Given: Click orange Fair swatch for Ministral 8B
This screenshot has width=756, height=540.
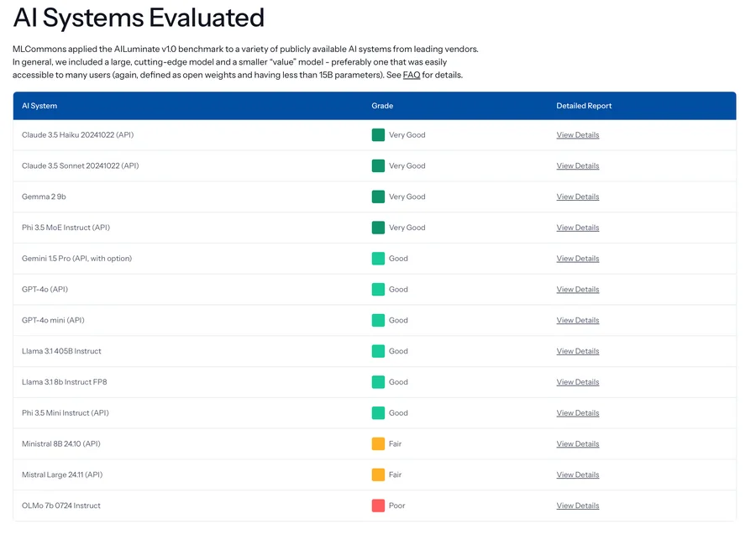Looking at the screenshot, I should 378,443.
